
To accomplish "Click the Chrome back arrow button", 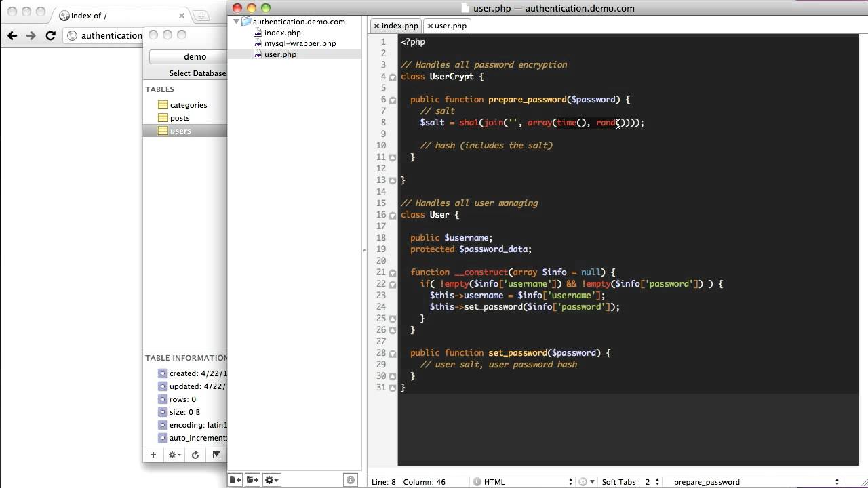I will click(x=12, y=36).
